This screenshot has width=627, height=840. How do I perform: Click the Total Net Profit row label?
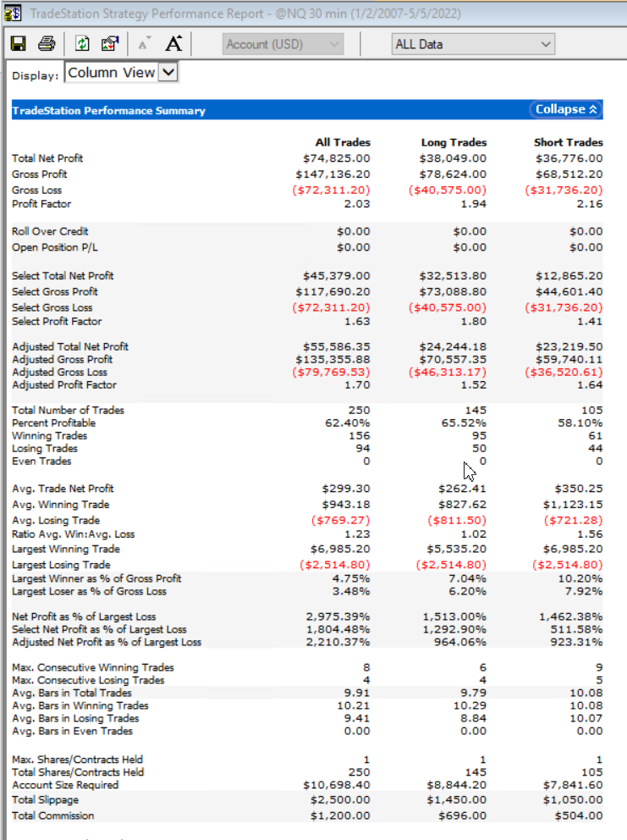[47, 158]
